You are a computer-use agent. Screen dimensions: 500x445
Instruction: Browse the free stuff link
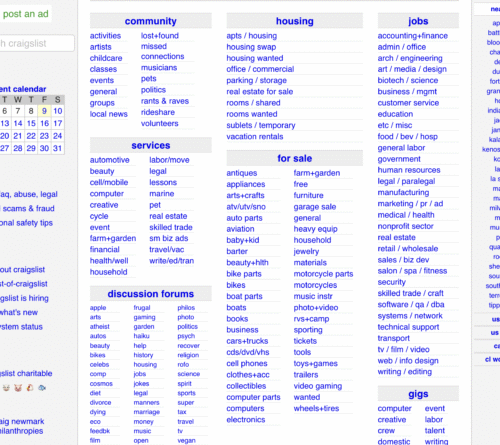click(300, 184)
